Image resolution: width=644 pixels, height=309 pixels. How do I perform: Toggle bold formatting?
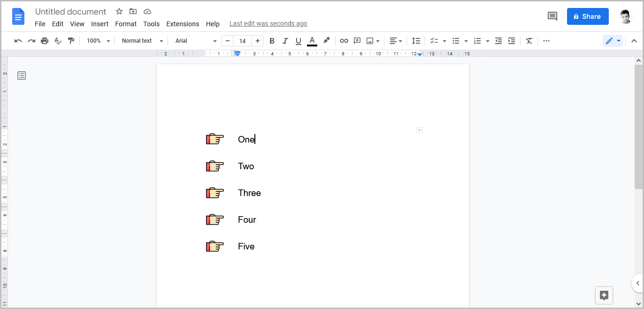pyautogui.click(x=272, y=41)
